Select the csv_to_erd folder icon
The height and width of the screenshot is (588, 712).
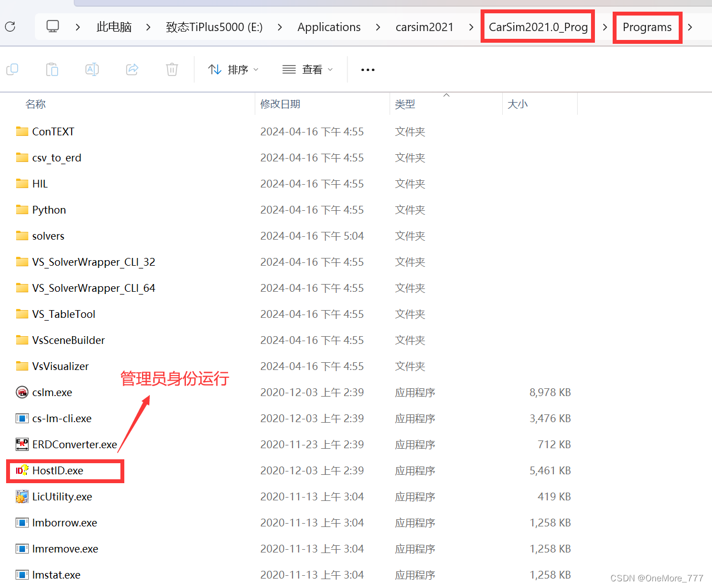tap(22, 158)
